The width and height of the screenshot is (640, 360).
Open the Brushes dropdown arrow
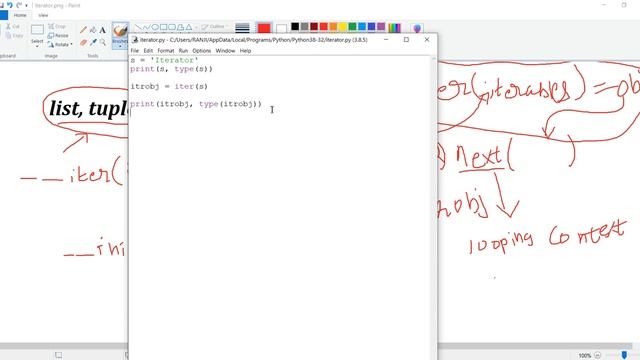pos(120,46)
